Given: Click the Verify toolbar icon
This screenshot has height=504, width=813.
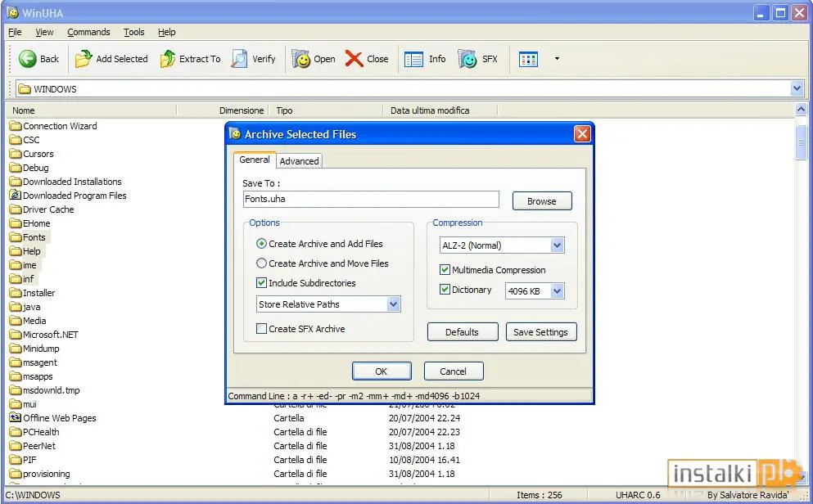Looking at the screenshot, I should coord(239,59).
